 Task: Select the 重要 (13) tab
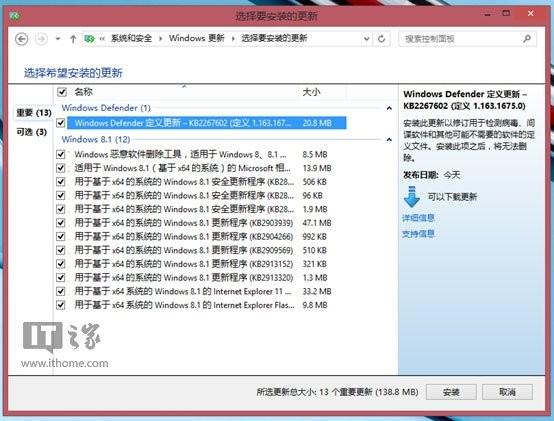(34, 113)
